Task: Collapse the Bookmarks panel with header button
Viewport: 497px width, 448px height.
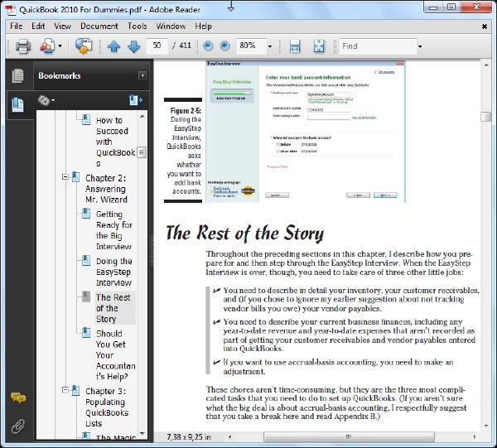Action: (142, 75)
